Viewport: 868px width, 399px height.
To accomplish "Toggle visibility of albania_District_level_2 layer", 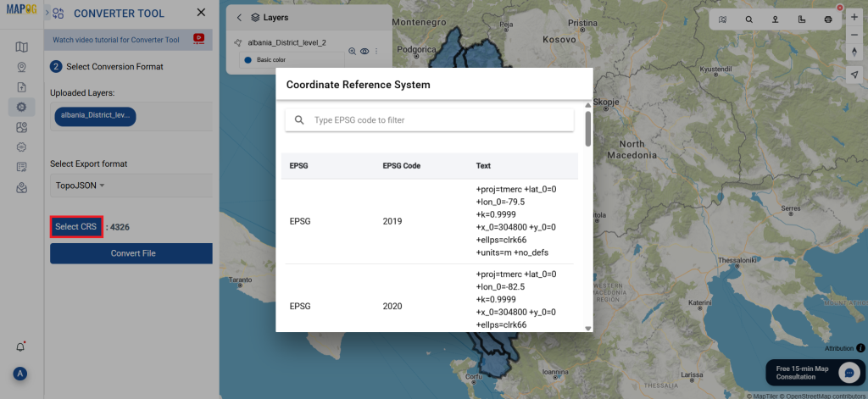I will point(364,51).
